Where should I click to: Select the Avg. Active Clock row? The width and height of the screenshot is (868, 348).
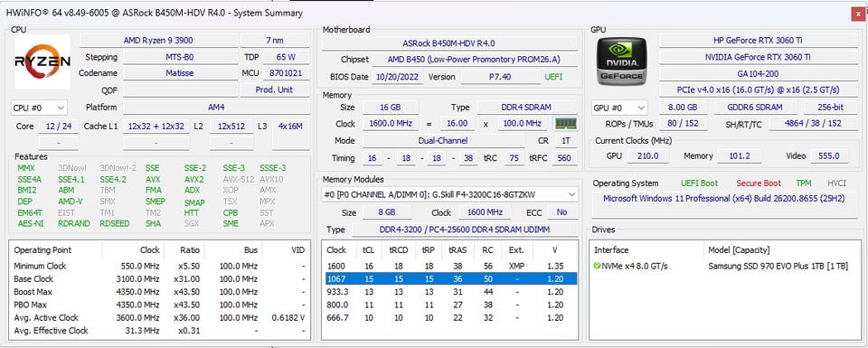pos(159,317)
